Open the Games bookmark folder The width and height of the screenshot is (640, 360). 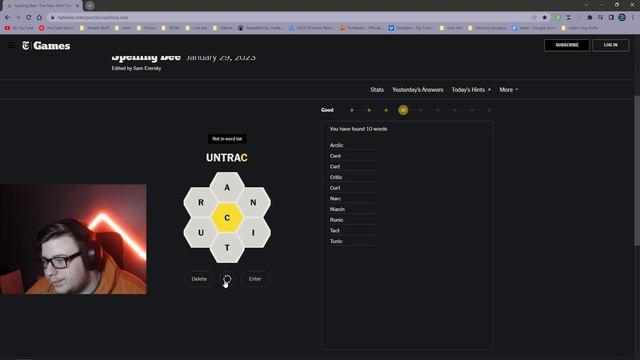click(223, 28)
